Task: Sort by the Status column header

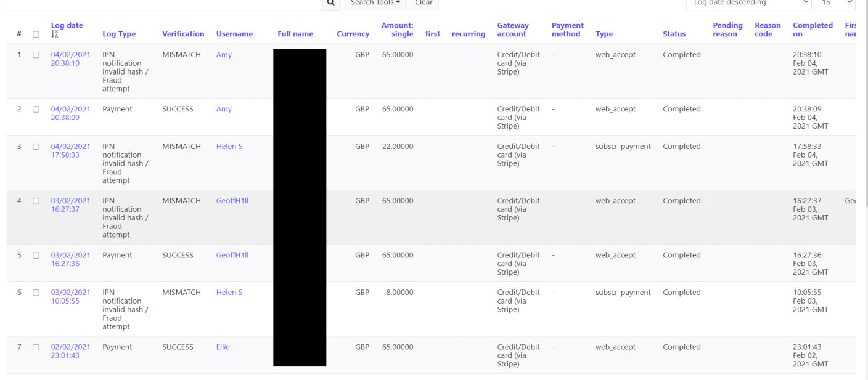Action: (674, 34)
